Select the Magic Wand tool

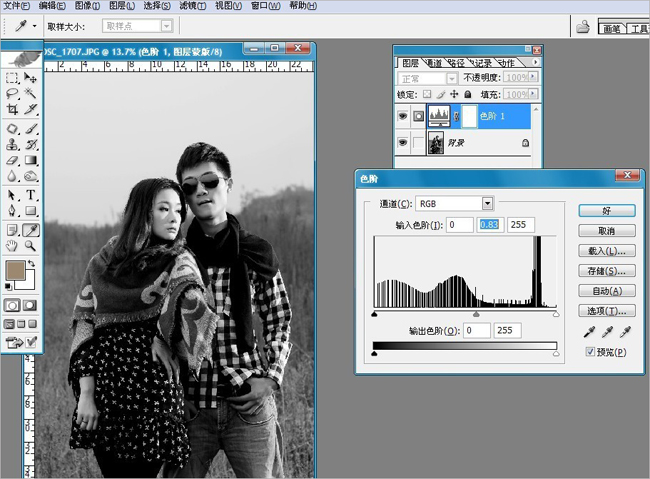[30, 93]
